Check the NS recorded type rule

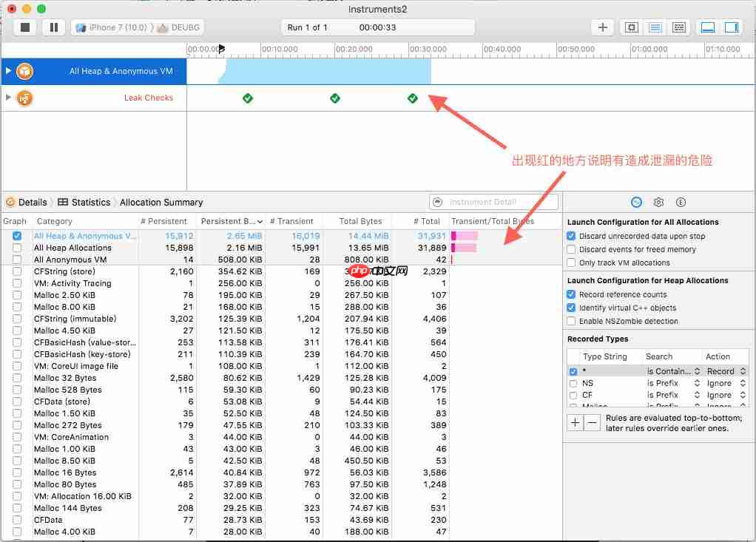(573, 384)
